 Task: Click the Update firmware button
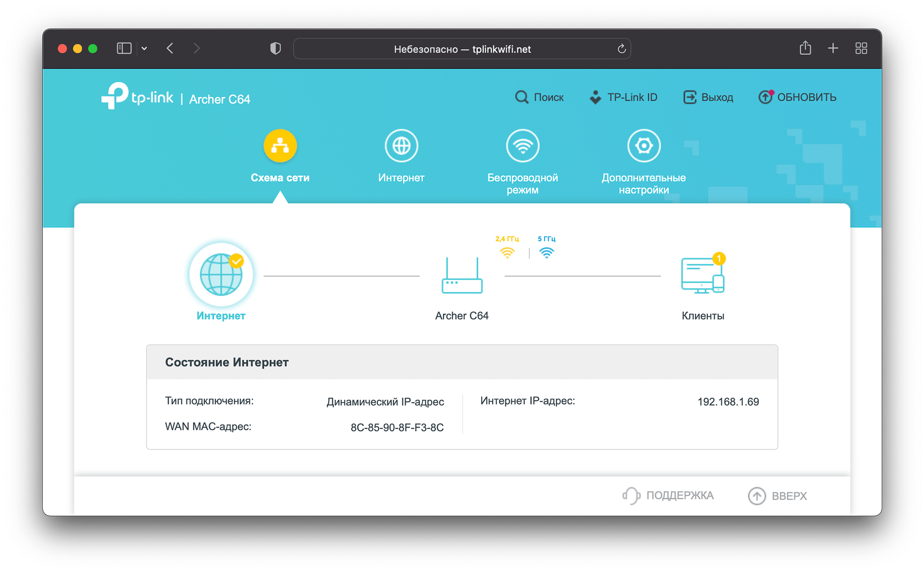point(797,97)
